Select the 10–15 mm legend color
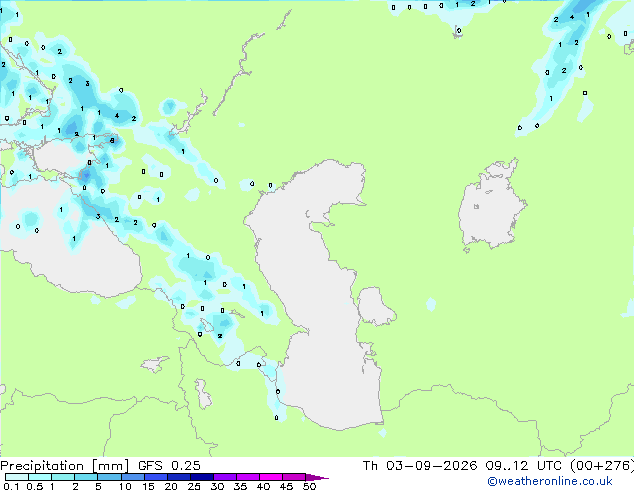634x490 pixels. [x=132, y=477]
